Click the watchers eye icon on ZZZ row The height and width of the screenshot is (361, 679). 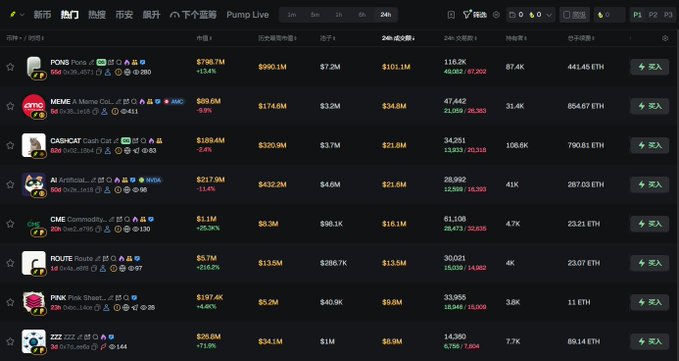click(112, 347)
